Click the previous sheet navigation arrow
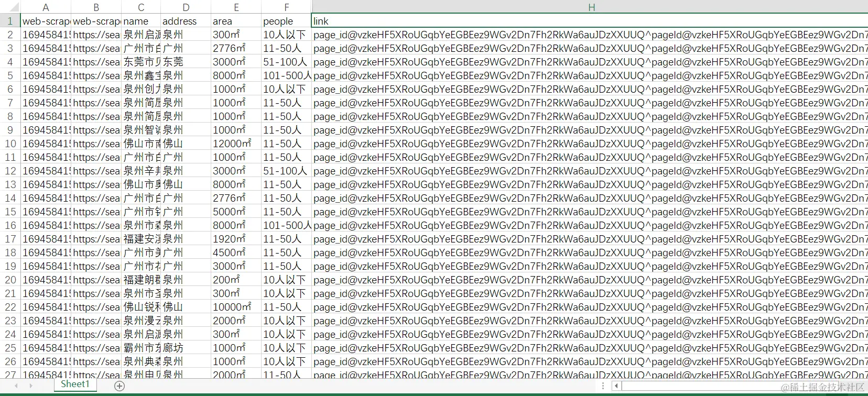Image resolution: width=868 pixels, height=396 pixels. click(x=16, y=386)
